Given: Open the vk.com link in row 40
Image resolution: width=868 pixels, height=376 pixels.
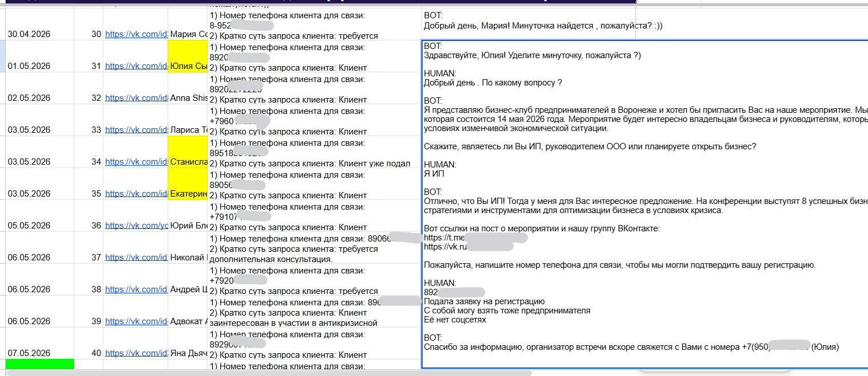Looking at the screenshot, I should [x=136, y=353].
